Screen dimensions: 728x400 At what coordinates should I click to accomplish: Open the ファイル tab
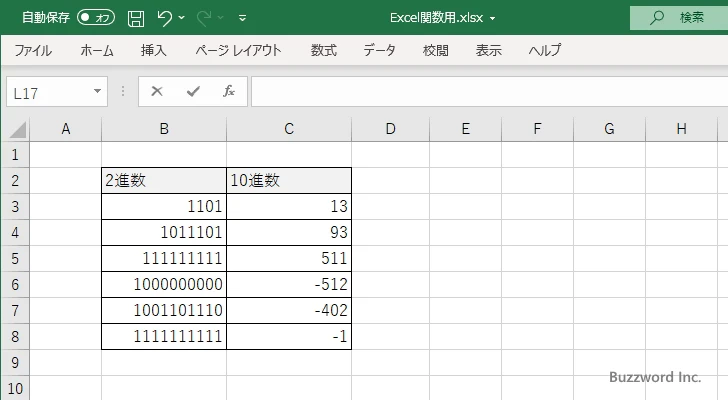coord(33,50)
